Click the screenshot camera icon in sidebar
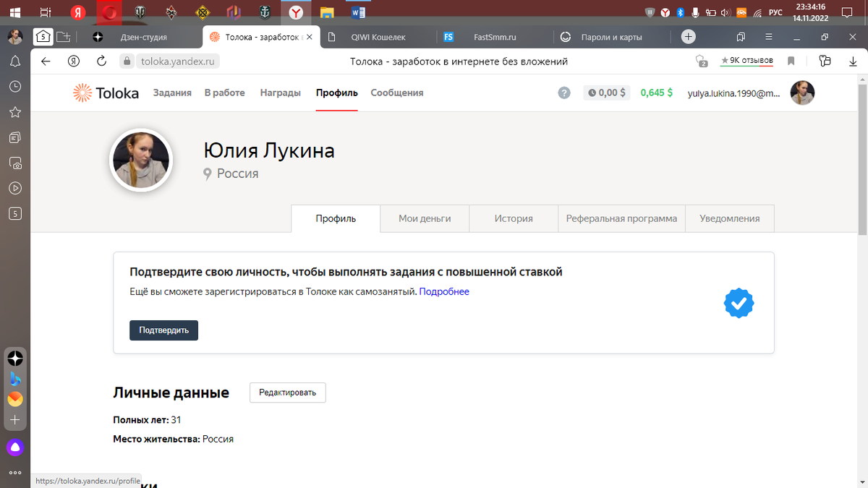 coord(15,163)
